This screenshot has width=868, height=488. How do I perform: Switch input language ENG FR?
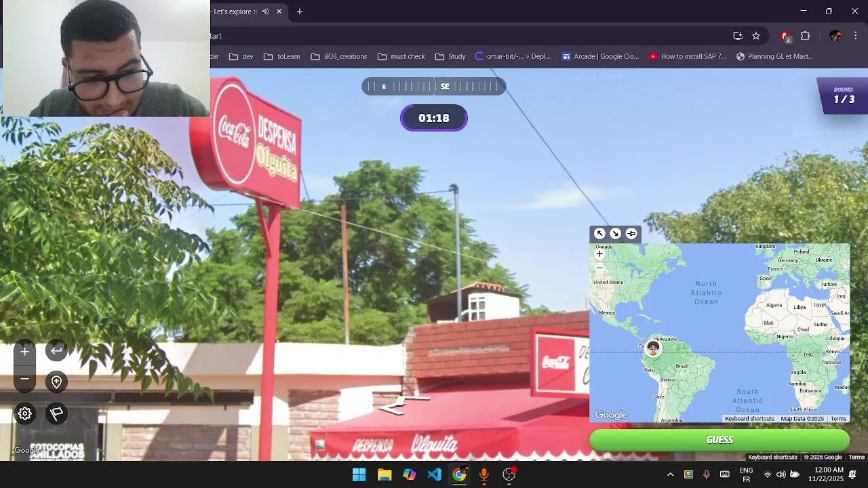746,474
